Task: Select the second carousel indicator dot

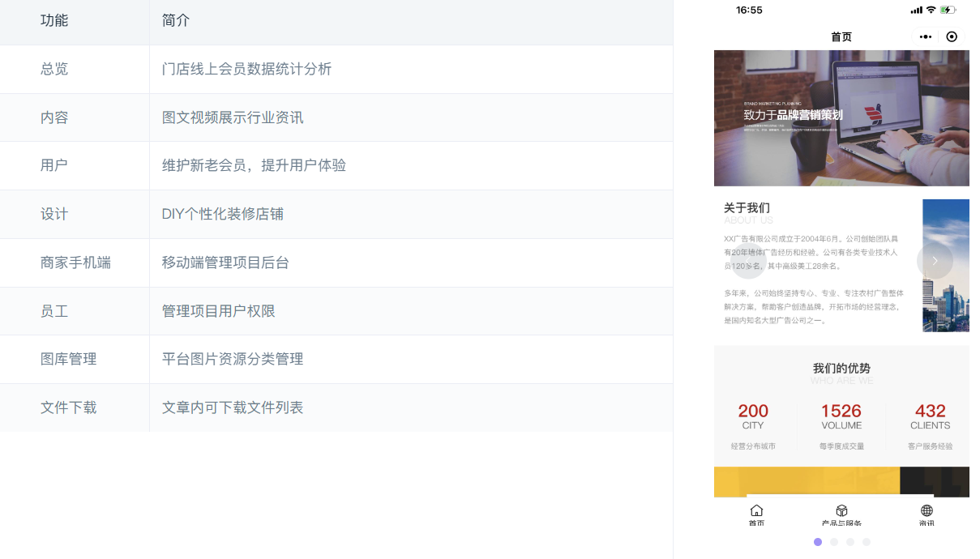Action: [x=834, y=541]
